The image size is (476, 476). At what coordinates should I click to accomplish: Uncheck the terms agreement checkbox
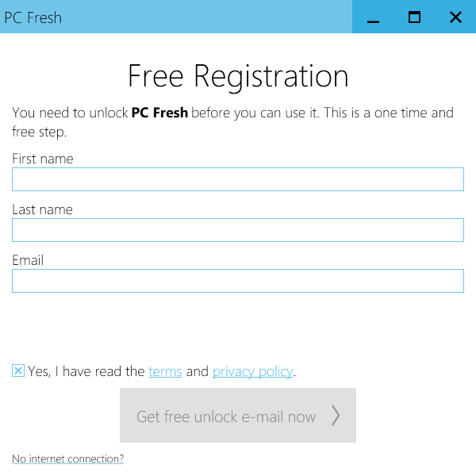pyautogui.click(x=18, y=370)
